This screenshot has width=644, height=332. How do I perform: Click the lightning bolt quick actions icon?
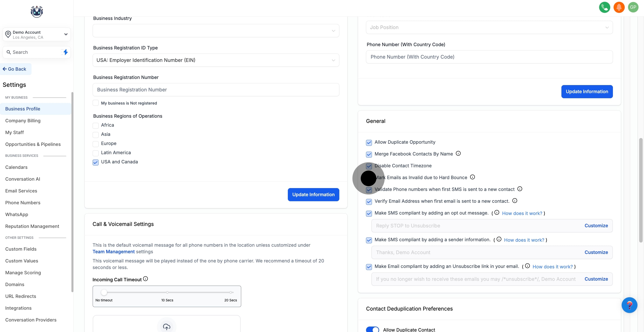click(65, 52)
